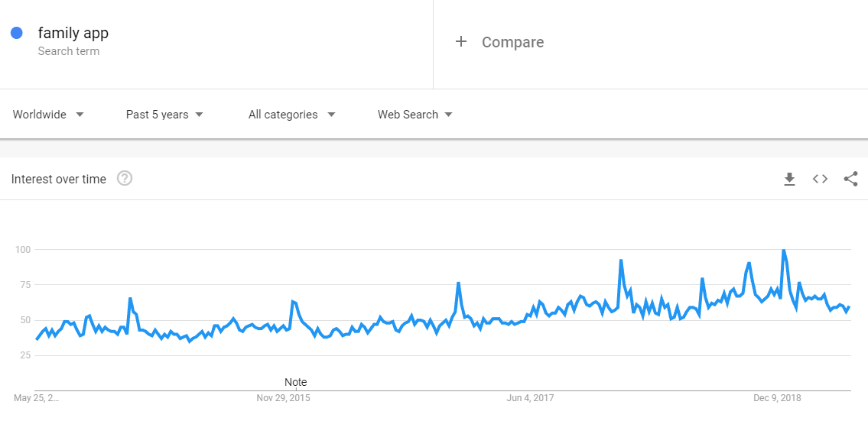Click the highest peak on the trend line
This screenshot has height=434, width=868.
click(x=783, y=251)
